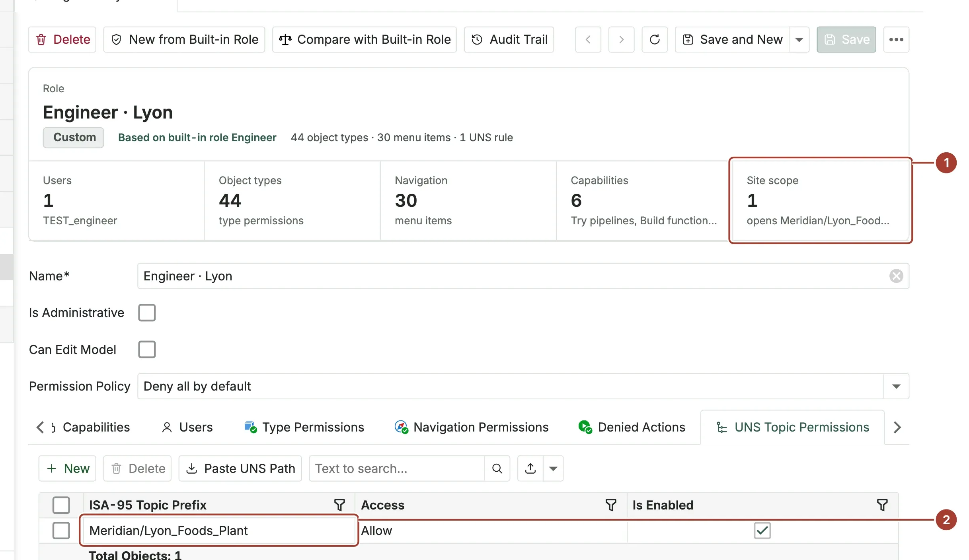Switch to Navigation Permissions tab
The width and height of the screenshot is (969, 560).
click(x=472, y=427)
